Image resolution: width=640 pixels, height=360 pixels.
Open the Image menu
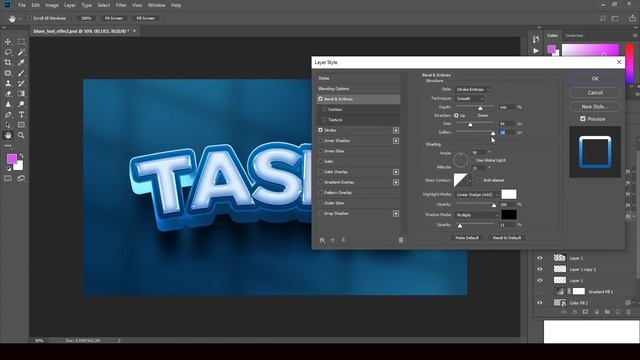[52, 5]
